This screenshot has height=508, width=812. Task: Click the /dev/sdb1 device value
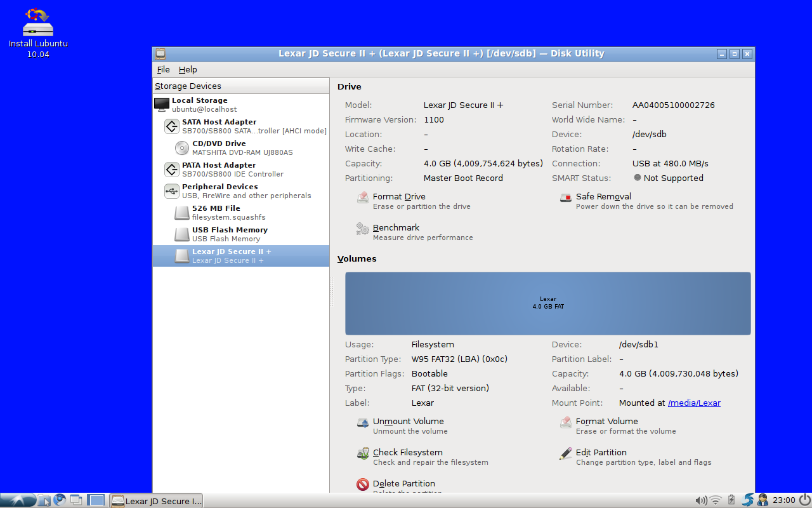(x=639, y=345)
